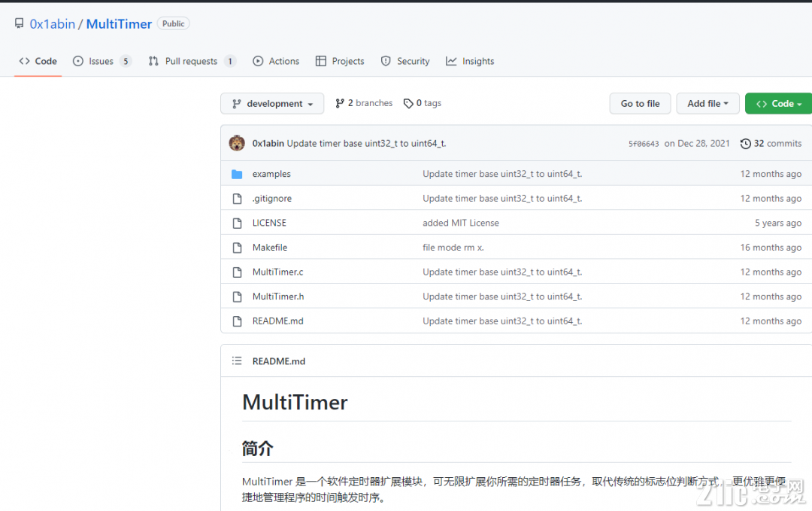Open the development branch dropdown
812x511 pixels.
pyautogui.click(x=272, y=104)
